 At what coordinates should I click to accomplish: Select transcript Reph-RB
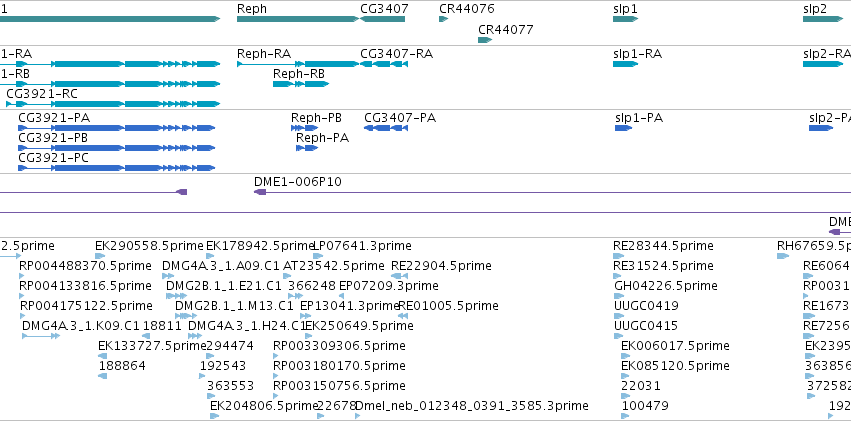[301, 84]
